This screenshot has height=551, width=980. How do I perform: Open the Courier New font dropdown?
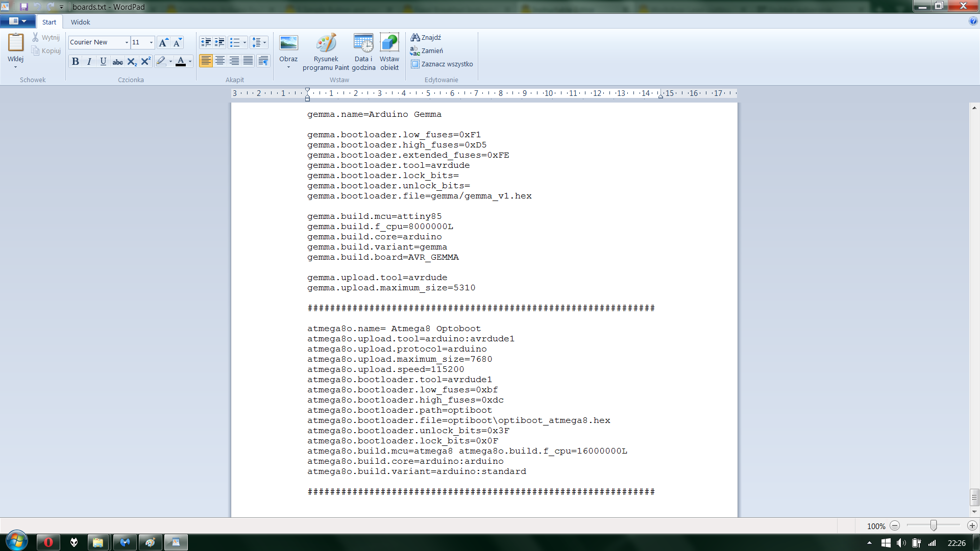click(127, 42)
